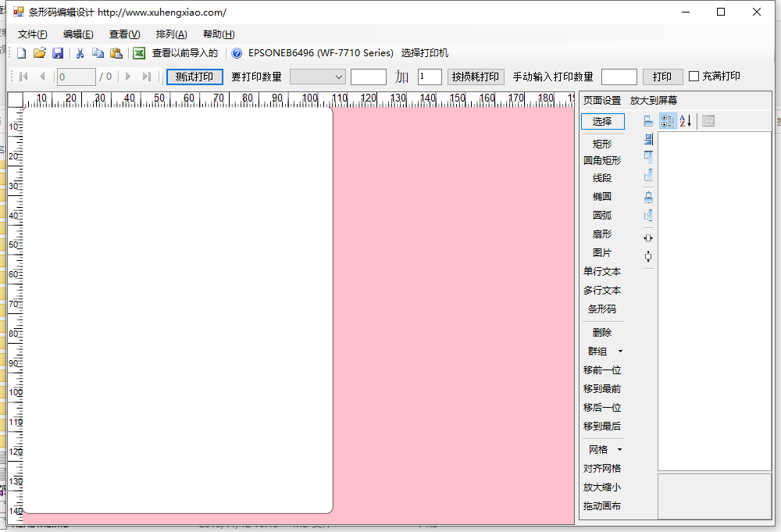Click the 测试打印 button
The image size is (781, 532).
(x=194, y=77)
